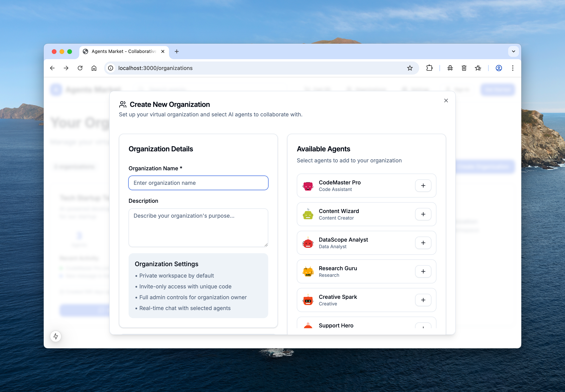
Task: Click the Enter organization name field
Action: point(198,183)
